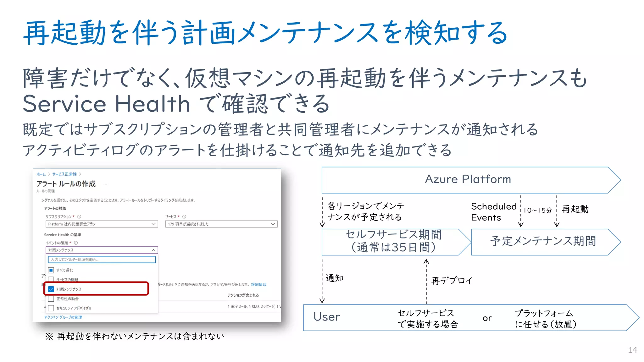Click the サービス正常性 breadcrumb link

pyautogui.click(x=64, y=174)
